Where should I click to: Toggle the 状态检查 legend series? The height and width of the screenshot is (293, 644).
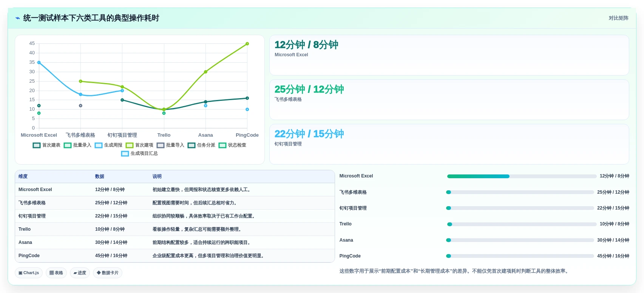coord(232,145)
